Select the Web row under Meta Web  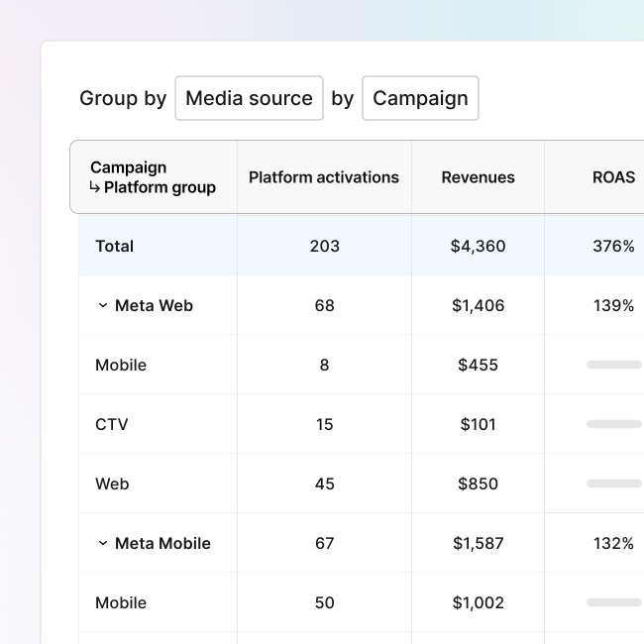[x=112, y=483]
